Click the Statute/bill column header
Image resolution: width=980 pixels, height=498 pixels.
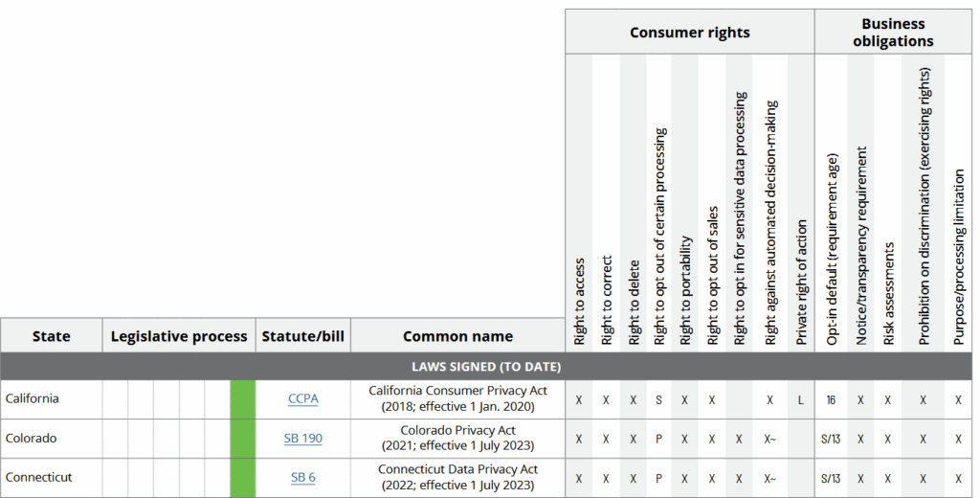pos(303,336)
